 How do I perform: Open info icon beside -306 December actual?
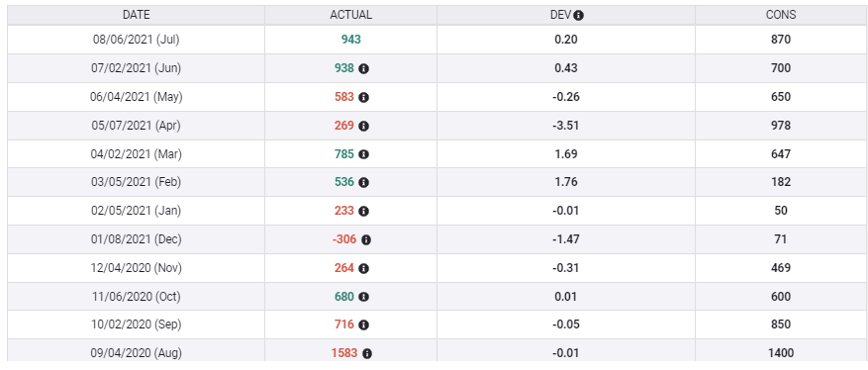[x=366, y=240]
